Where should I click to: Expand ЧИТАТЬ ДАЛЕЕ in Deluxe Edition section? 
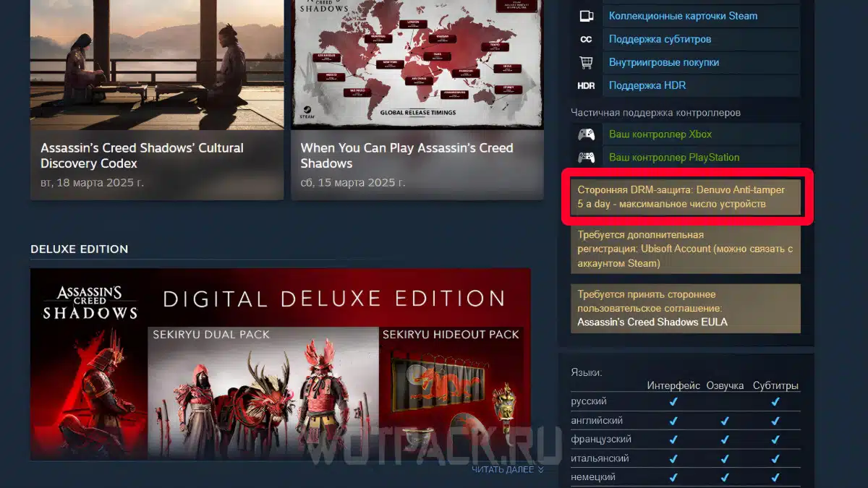click(508, 470)
